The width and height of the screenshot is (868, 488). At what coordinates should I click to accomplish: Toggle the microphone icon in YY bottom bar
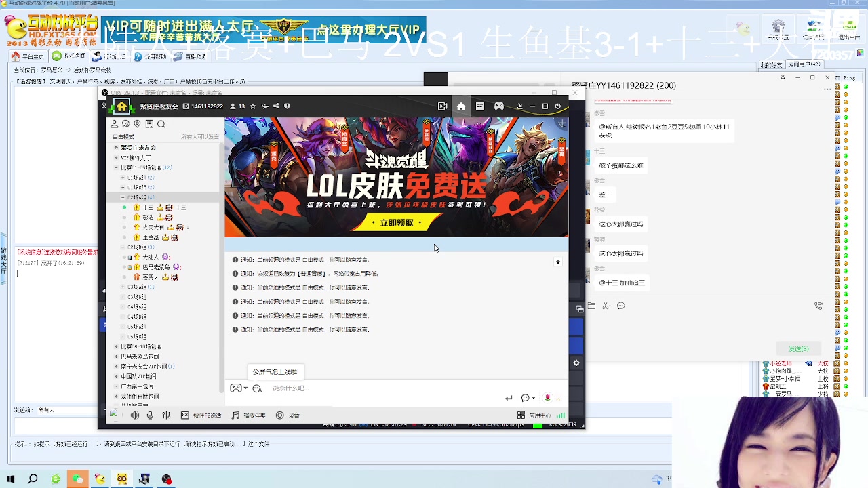150,415
